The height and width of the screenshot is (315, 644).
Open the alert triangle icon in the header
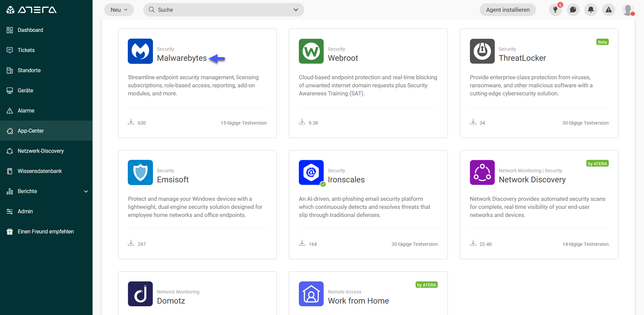click(609, 10)
